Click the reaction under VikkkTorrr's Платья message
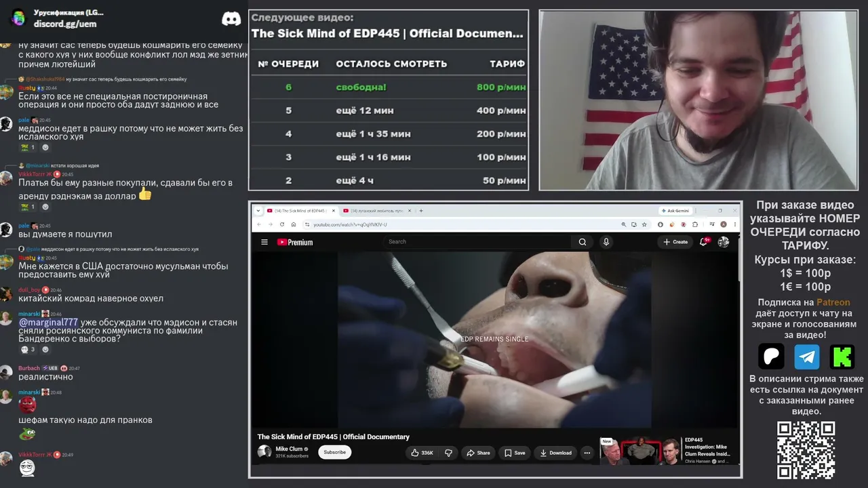Image resolution: width=868 pixels, height=488 pixels. click(27, 207)
